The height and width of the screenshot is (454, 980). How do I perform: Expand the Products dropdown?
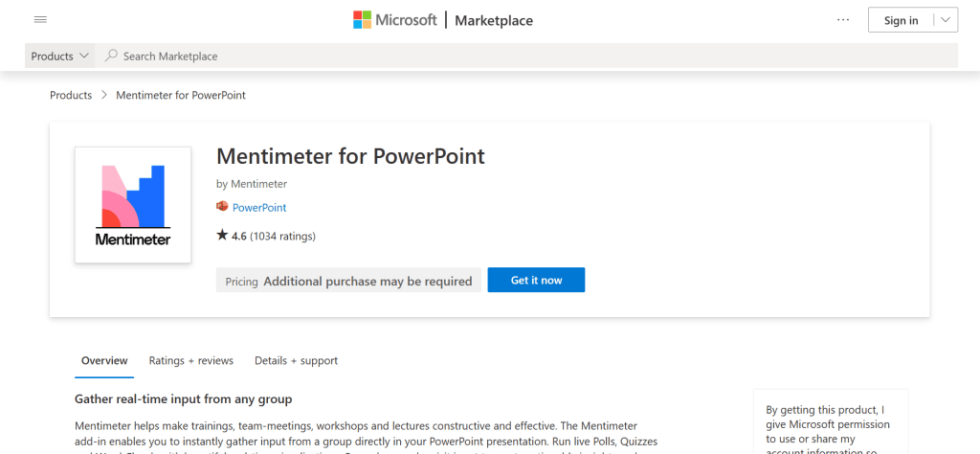pyautogui.click(x=60, y=57)
